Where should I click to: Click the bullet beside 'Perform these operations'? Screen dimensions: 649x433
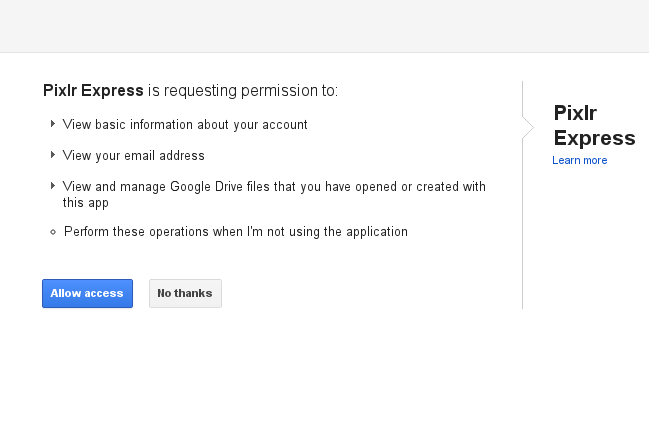pos(53,232)
